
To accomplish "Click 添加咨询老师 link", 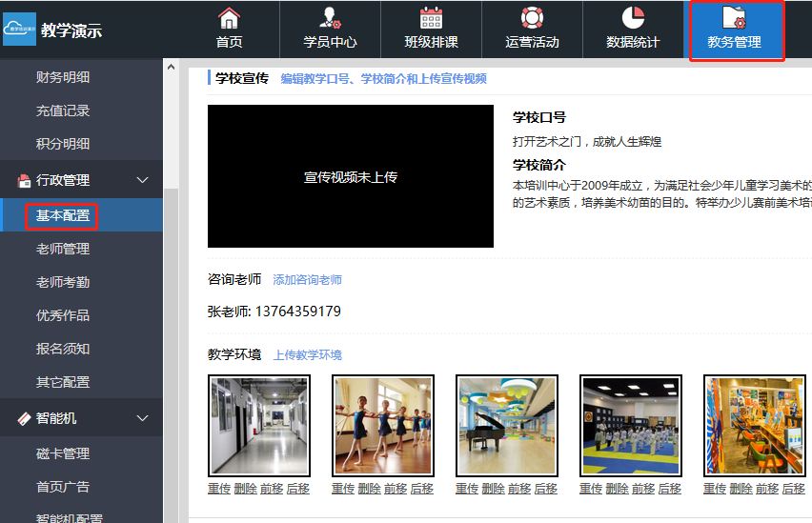I will [x=307, y=280].
